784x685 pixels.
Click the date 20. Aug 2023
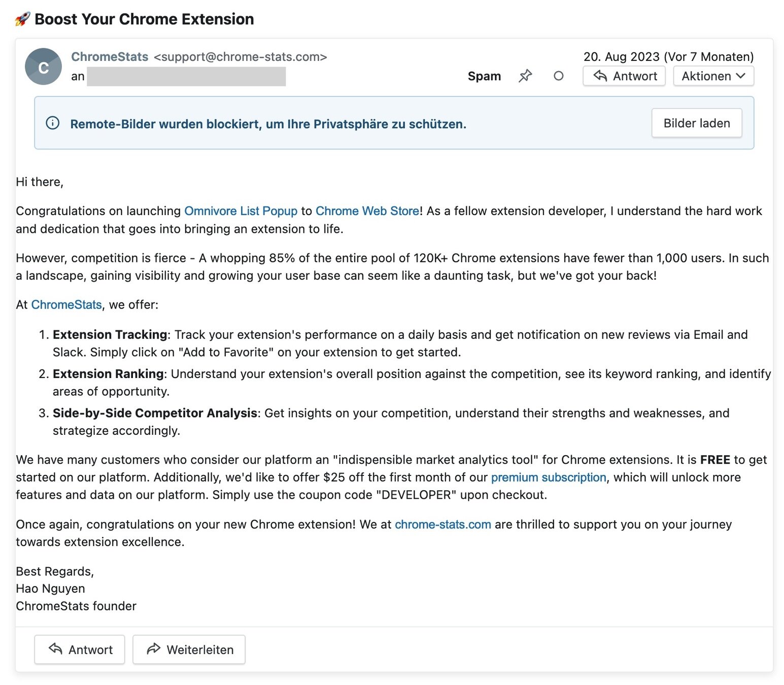622,57
